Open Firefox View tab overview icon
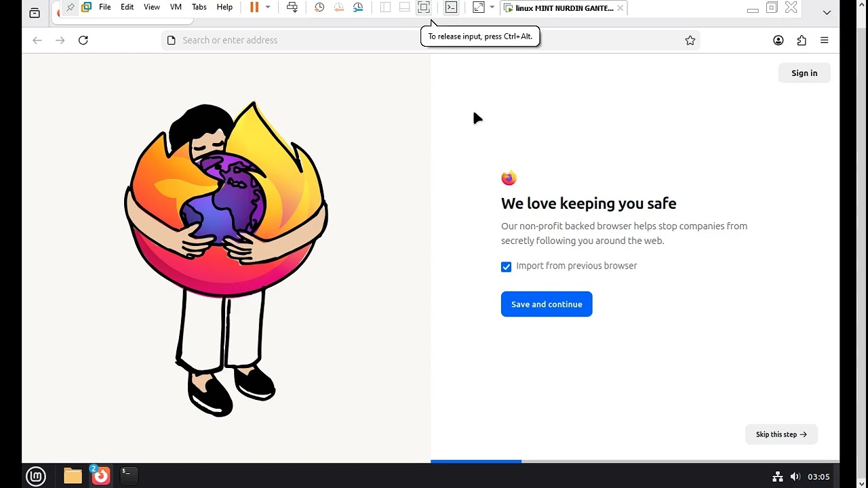This screenshot has width=868, height=488. tap(35, 13)
